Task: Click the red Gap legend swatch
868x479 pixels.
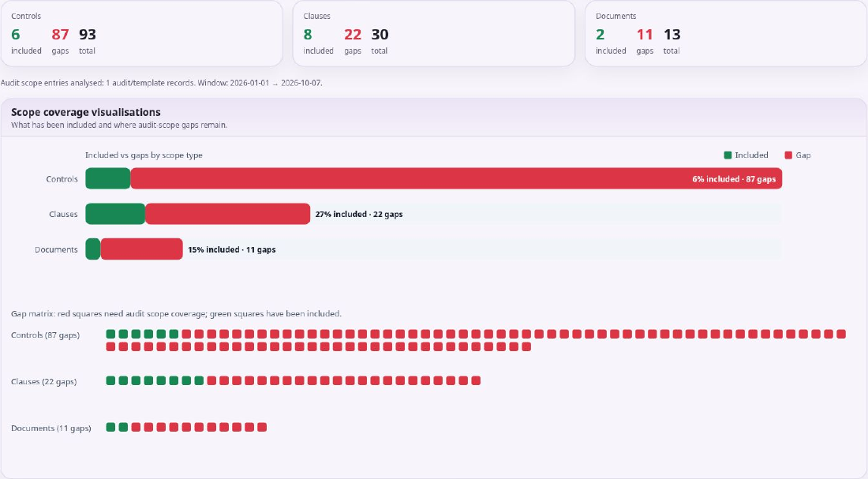Action: [788, 155]
